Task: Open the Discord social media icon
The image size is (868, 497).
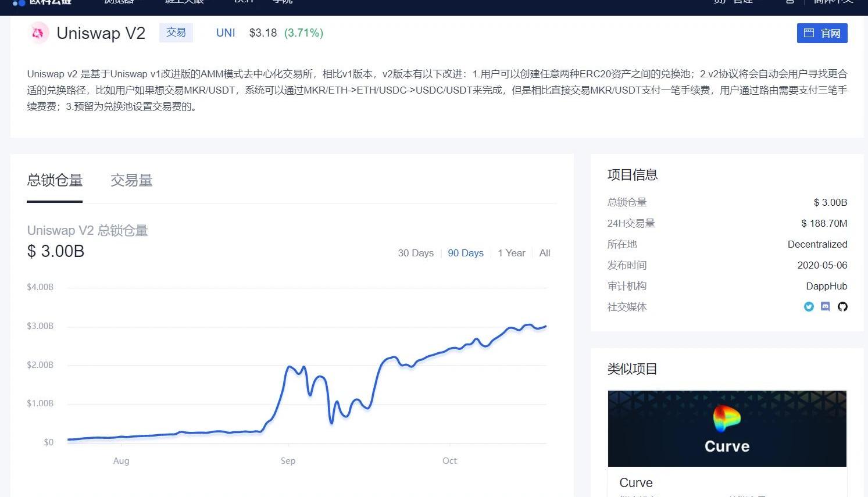Action: [x=826, y=307]
